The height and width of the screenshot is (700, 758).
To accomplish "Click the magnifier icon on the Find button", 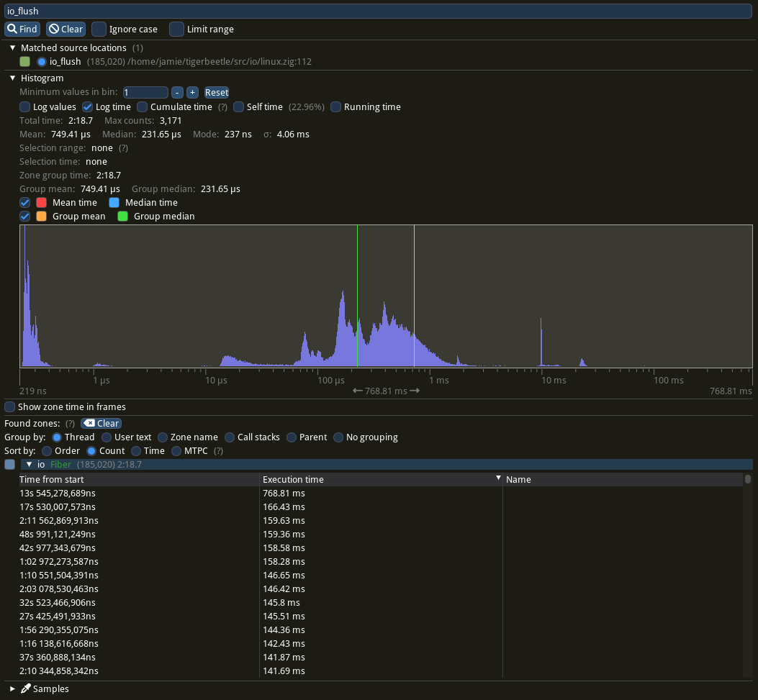I will tap(12, 29).
